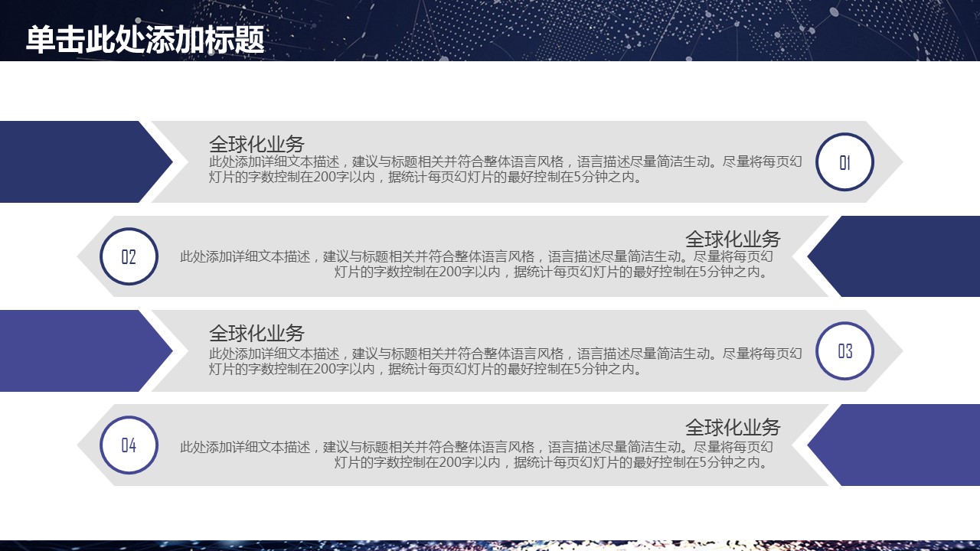
Task: Click the decorative image strip at slide bottom
Action: pos(490,545)
